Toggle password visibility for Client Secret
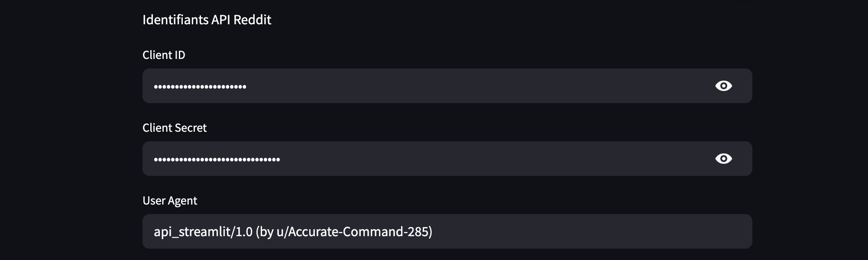This screenshot has width=868, height=260. tap(723, 159)
